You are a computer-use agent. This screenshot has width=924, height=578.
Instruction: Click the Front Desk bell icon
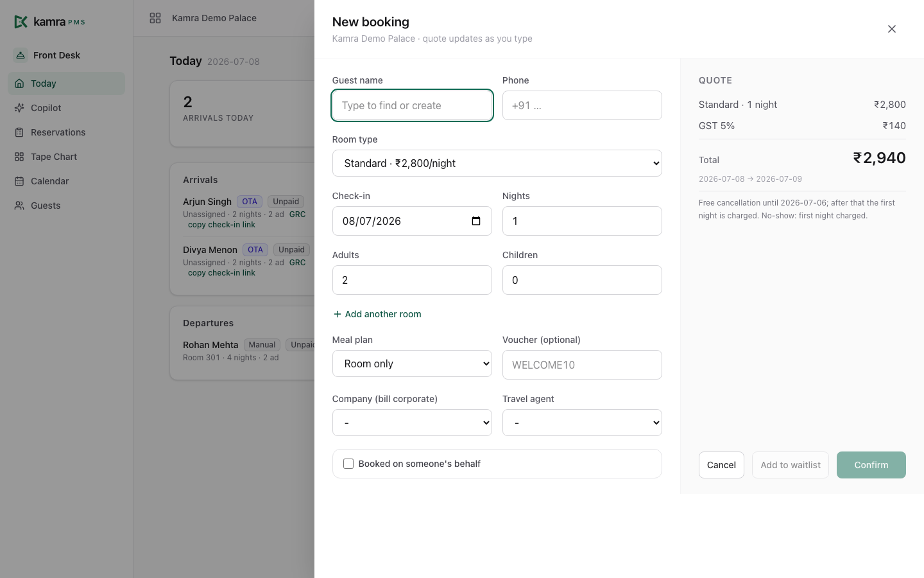[x=21, y=55]
